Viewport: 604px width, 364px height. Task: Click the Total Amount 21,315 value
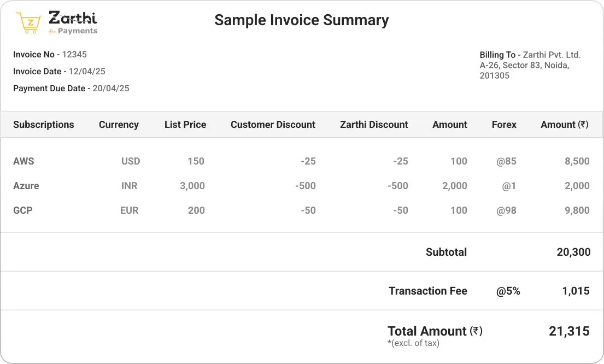(x=569, y=331)
